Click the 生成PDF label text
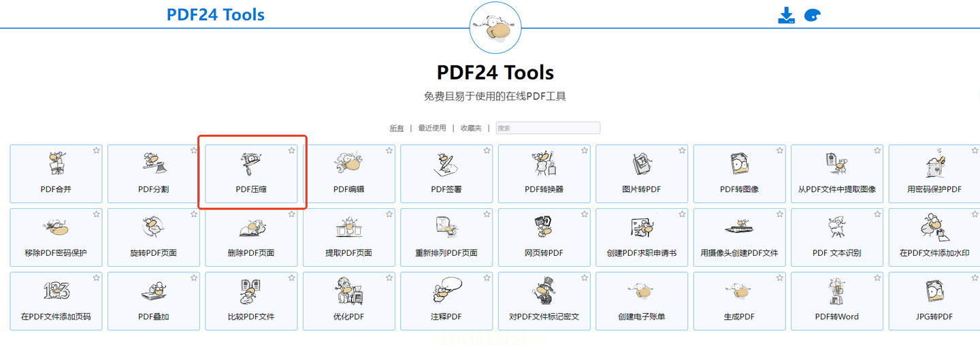The width and height of the screenshot is (980, 345). 740,316
